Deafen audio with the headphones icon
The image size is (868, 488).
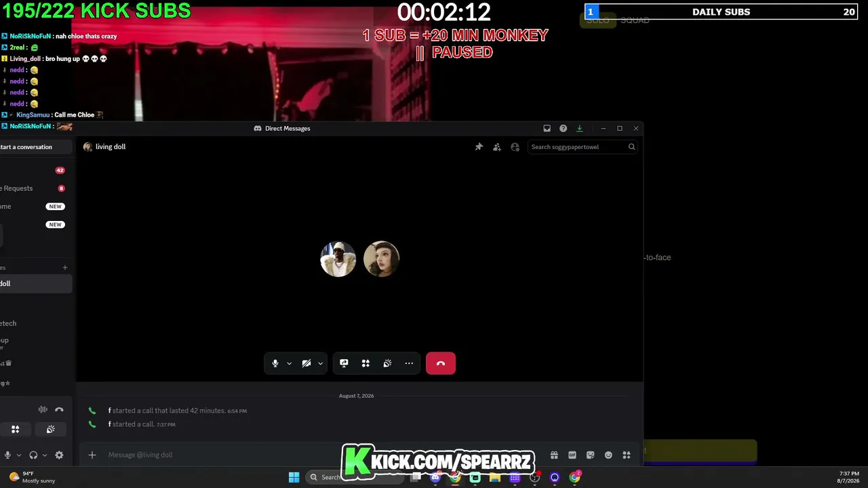[x=33, y=455]
